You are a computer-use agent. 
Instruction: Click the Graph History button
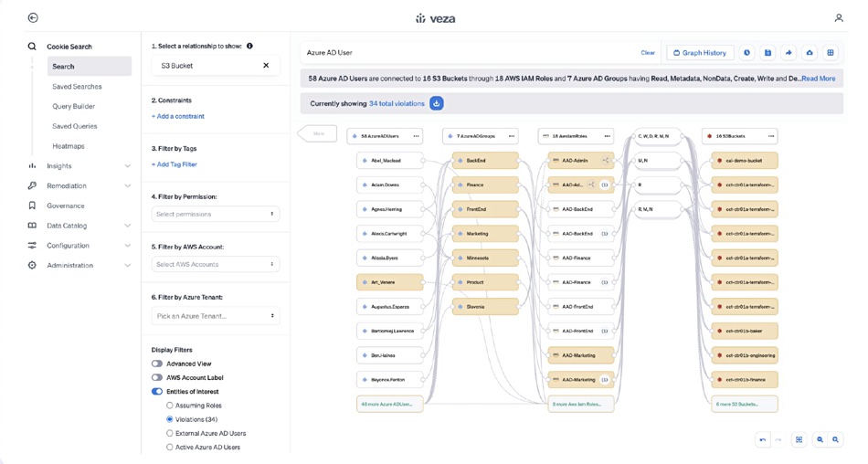click(x=700, y=53)
